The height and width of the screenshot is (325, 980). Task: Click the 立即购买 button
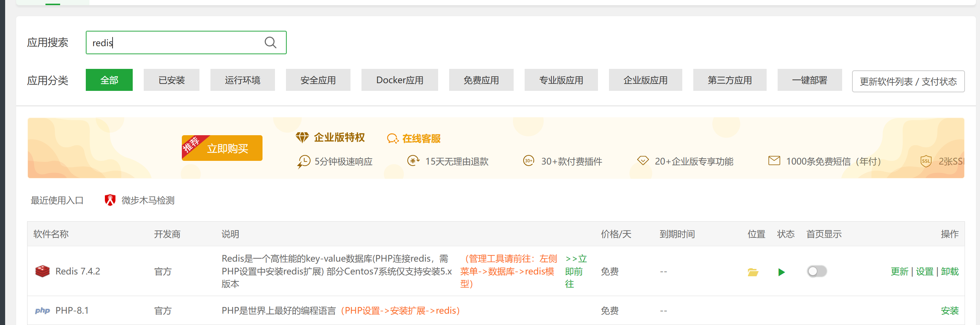pyautogui.click(x=222, y=148)
